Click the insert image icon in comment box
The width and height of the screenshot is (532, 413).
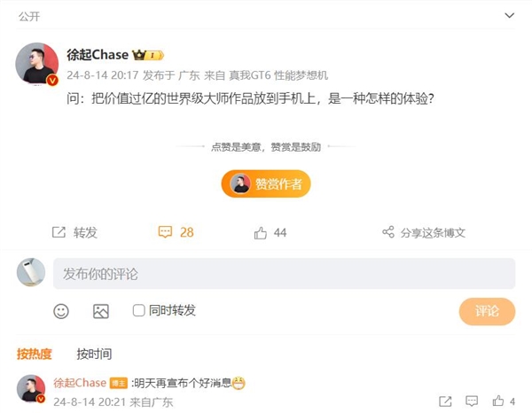[101, 311]
